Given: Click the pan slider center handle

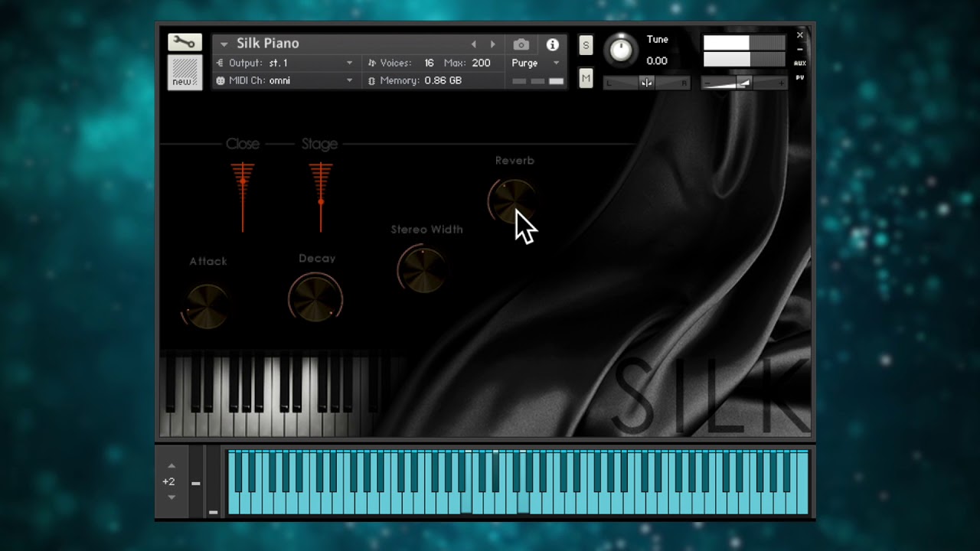Looking at the screenshot, I should (647, 83).
